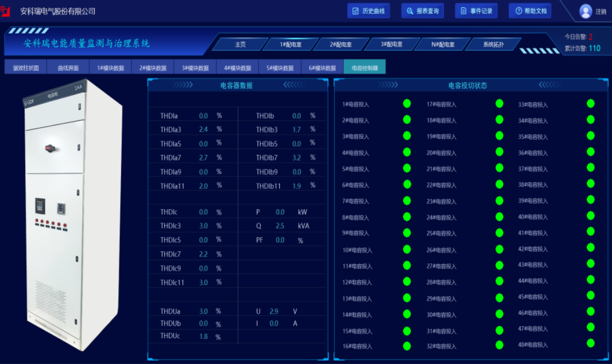This screenshot has width=612, height=364.
Task: Open the 系统拓扑 topology tab
Action: (493, 45)
